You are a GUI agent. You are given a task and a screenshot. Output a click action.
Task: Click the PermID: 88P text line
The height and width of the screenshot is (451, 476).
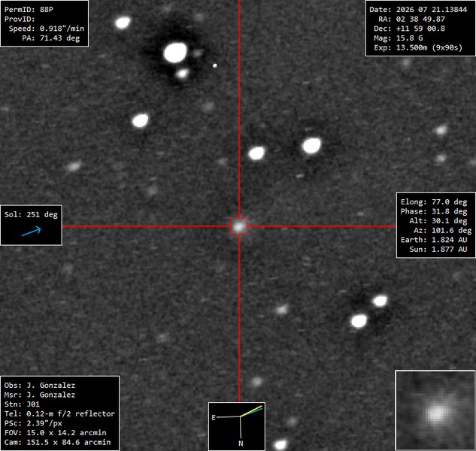tap(29, 10)
